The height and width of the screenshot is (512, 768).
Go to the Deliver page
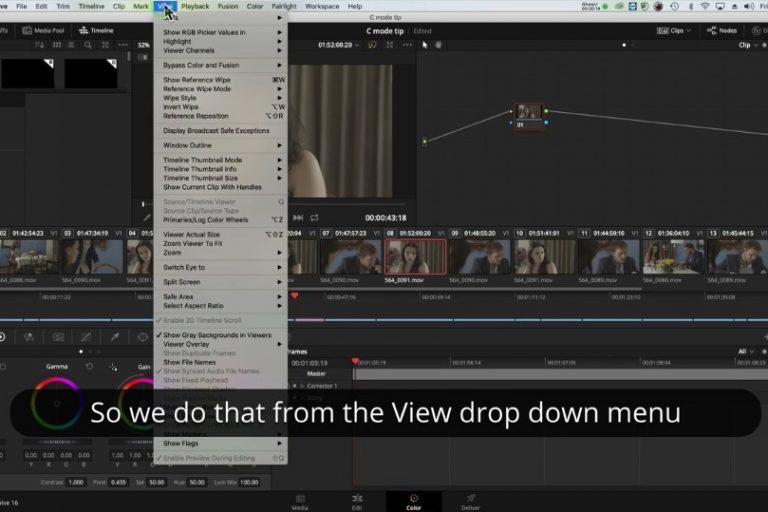[470, 502]
